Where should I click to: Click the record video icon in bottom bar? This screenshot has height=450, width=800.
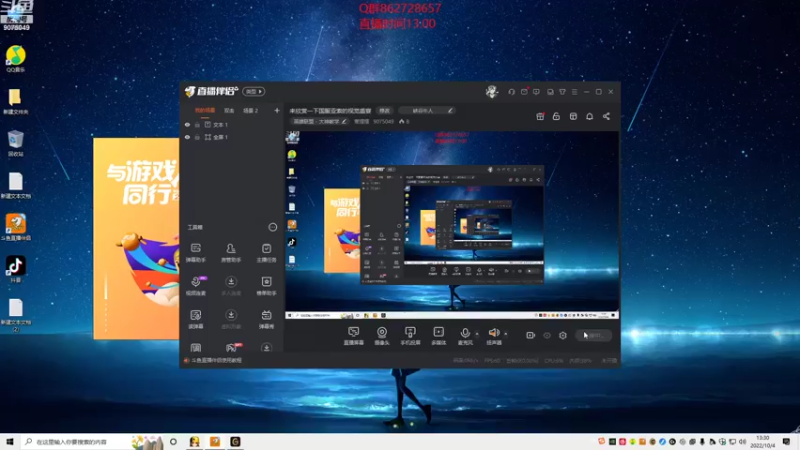[531, 335]
